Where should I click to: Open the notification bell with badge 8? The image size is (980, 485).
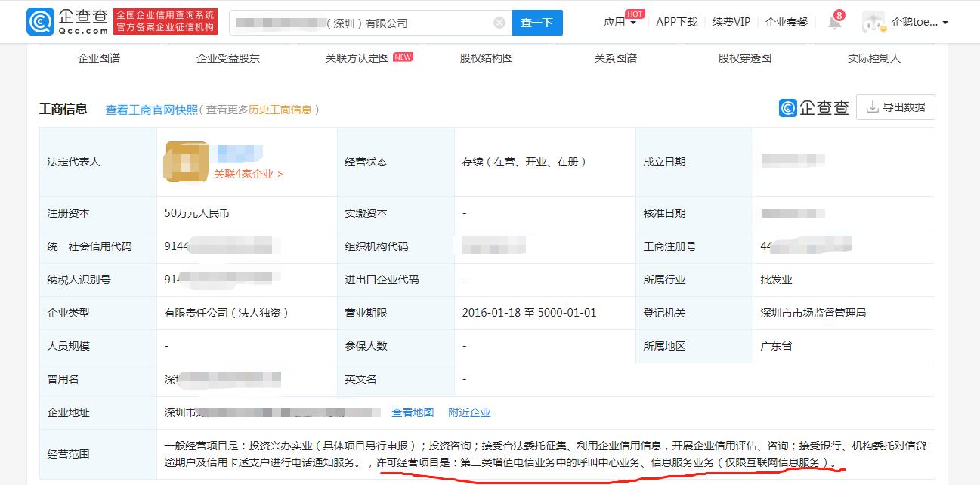pyautogui.click(x=834, y=22)
